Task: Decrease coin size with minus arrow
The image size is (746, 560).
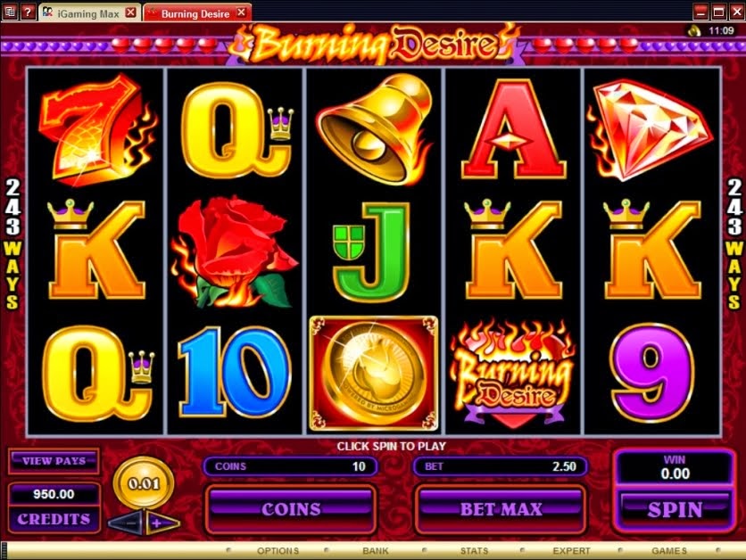Action: coord(127,523)
